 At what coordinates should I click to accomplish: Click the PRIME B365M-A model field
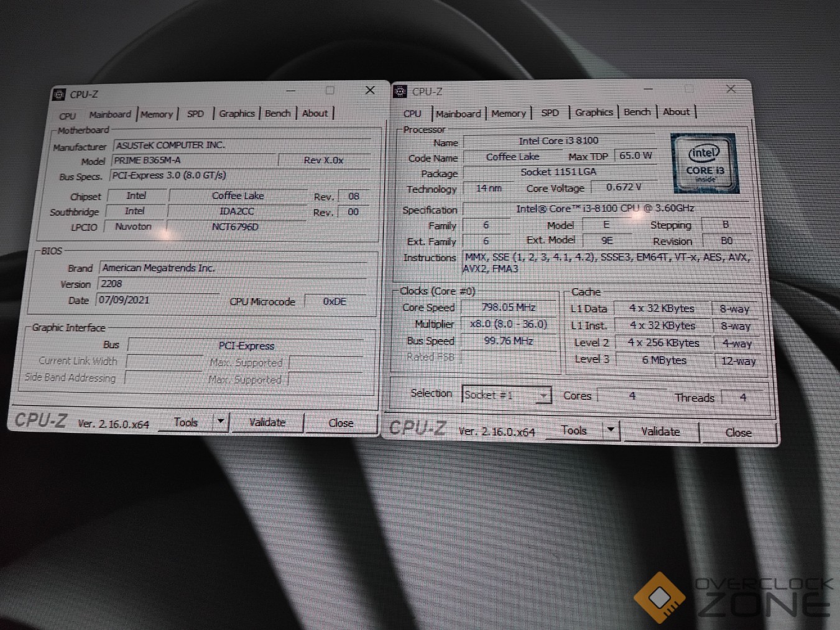pos(193,160)
